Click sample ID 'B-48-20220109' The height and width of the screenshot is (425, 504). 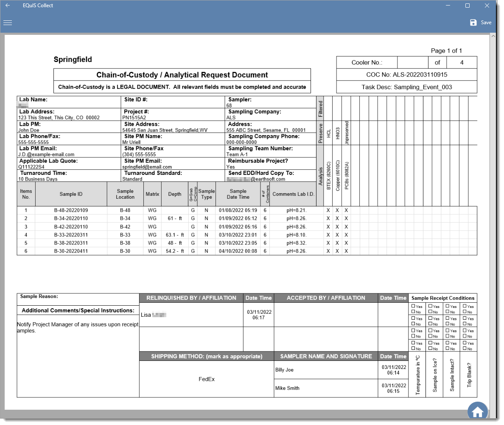71,211
